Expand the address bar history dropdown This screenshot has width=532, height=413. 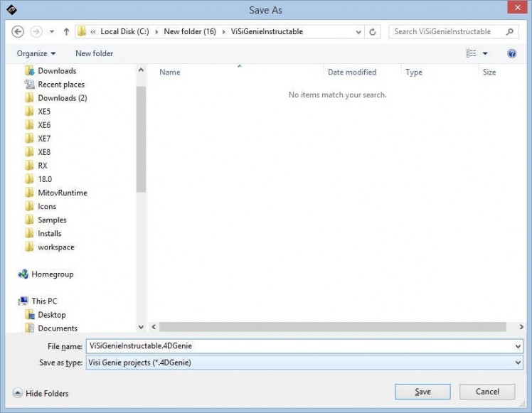coord(358,31)
